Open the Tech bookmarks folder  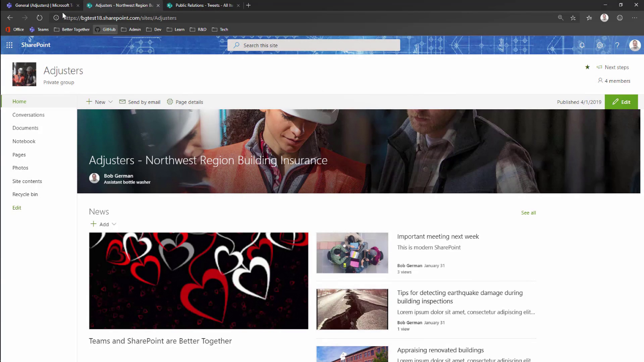220,29
